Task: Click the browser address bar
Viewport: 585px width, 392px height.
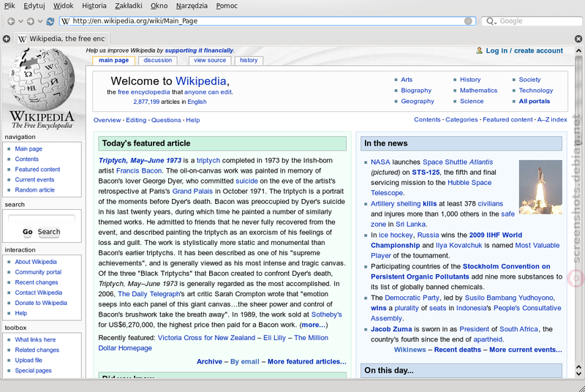Action: [268, 21]
